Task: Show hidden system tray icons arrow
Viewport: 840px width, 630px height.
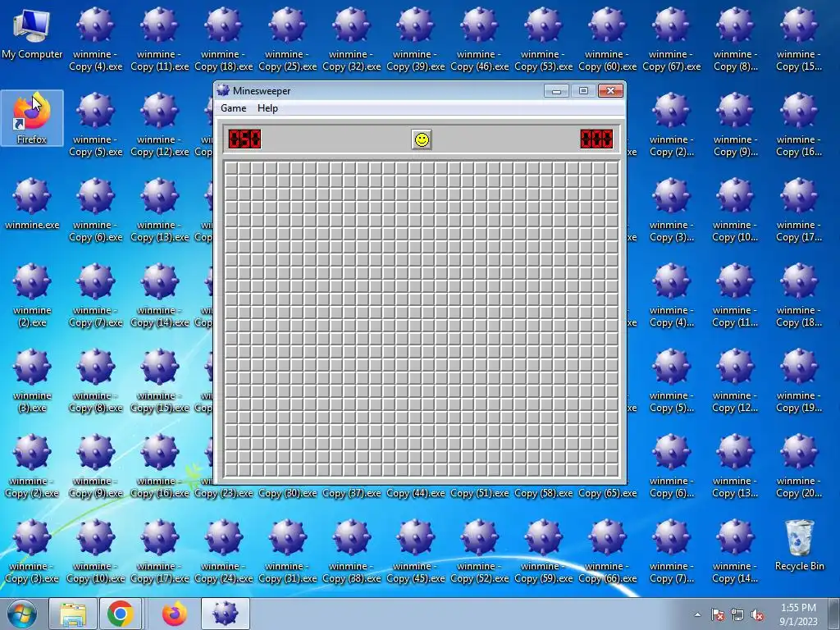Action: (697, 615)
